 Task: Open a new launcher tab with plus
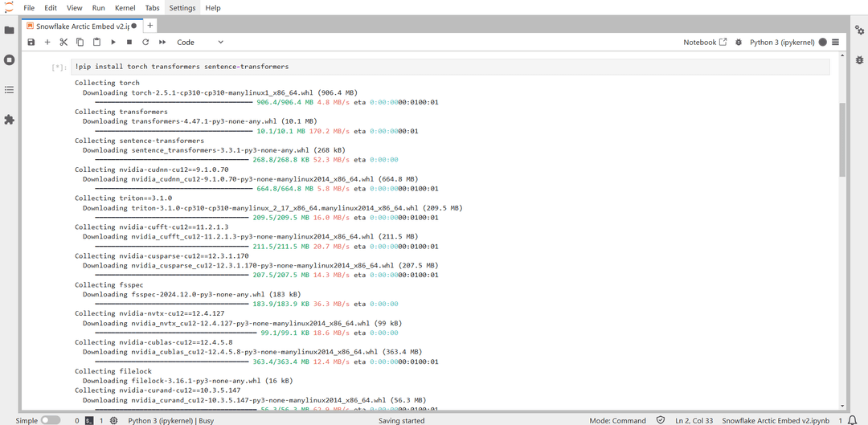pos(149,26)
